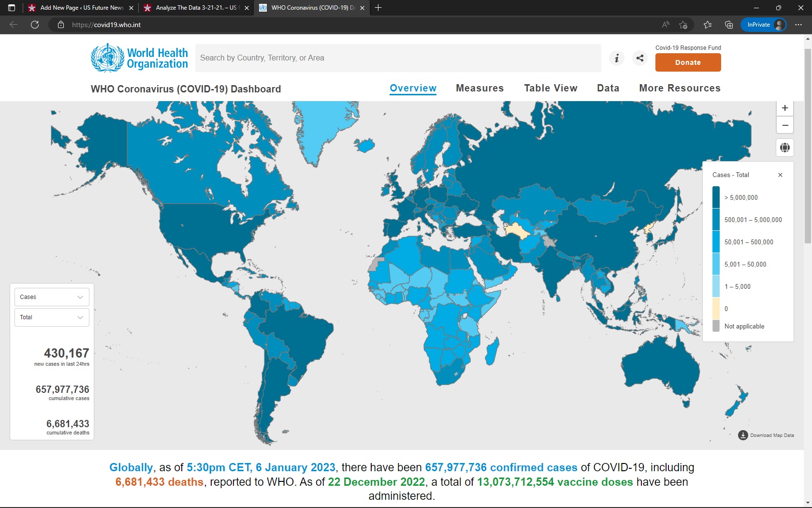812x508 pixels.
Task: Close the Cases - Total legend
Action: 780,175
